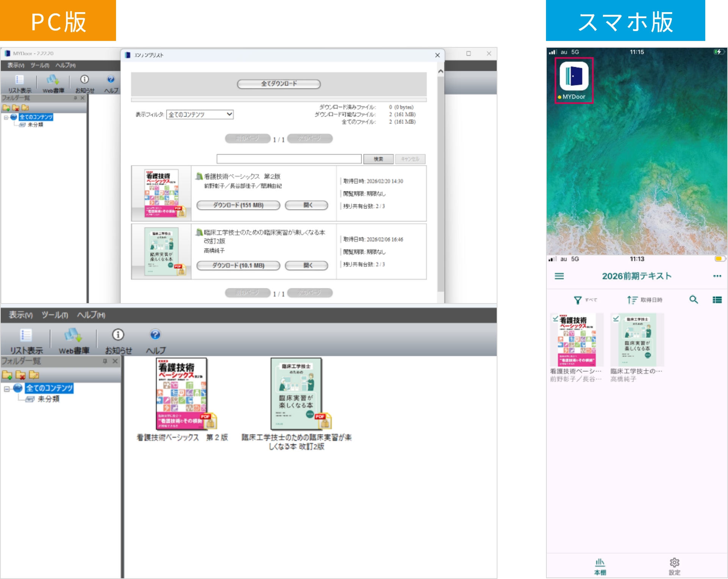
Task: Click scroll-up arrow of dialog scrollbar
Action: [x=441, y=72]
